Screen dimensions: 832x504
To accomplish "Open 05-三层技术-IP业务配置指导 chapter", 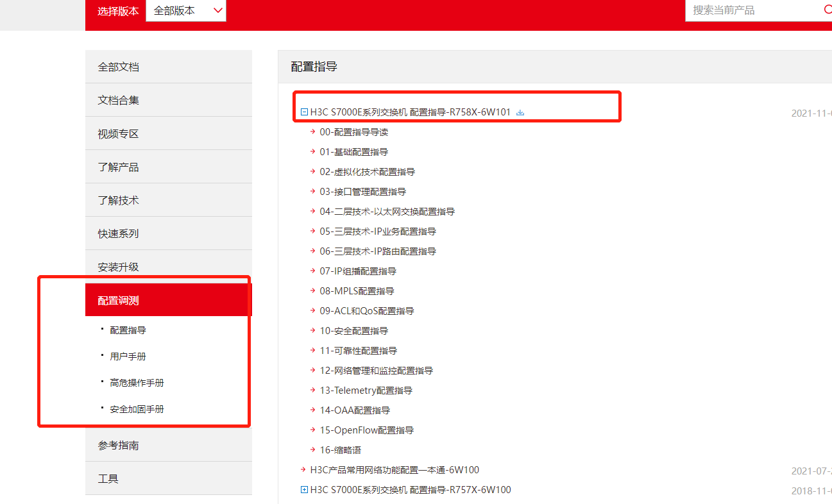I will coord(378,231).
